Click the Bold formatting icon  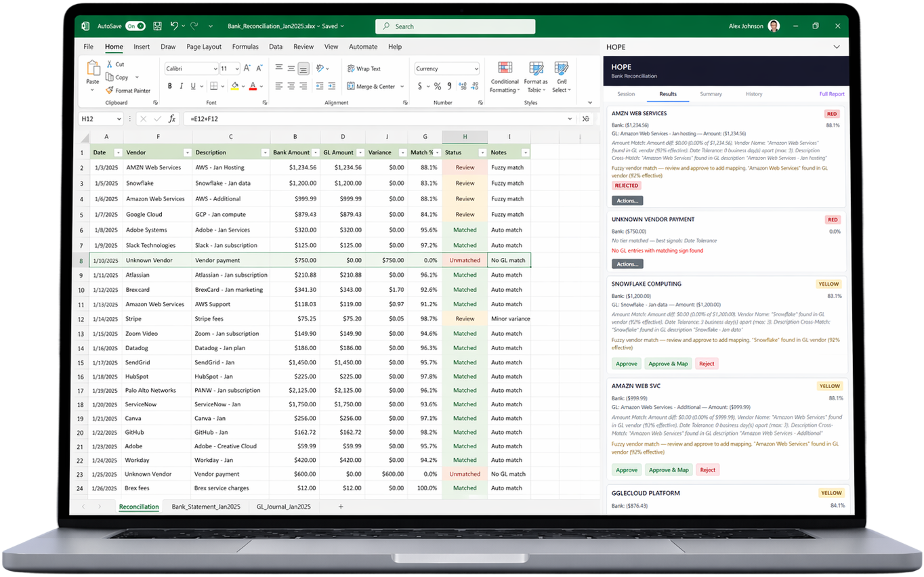[170, 86]
